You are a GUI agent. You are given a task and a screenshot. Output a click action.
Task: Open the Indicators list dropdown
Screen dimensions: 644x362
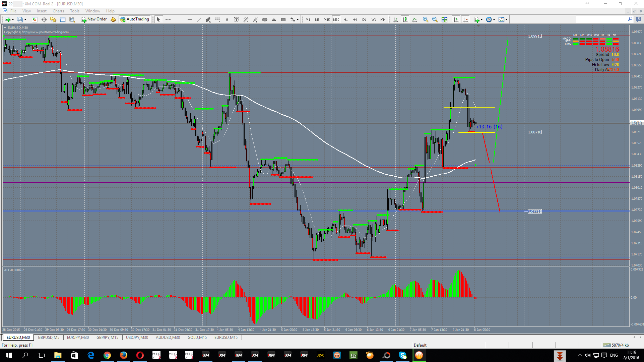(x=478, y=19)
